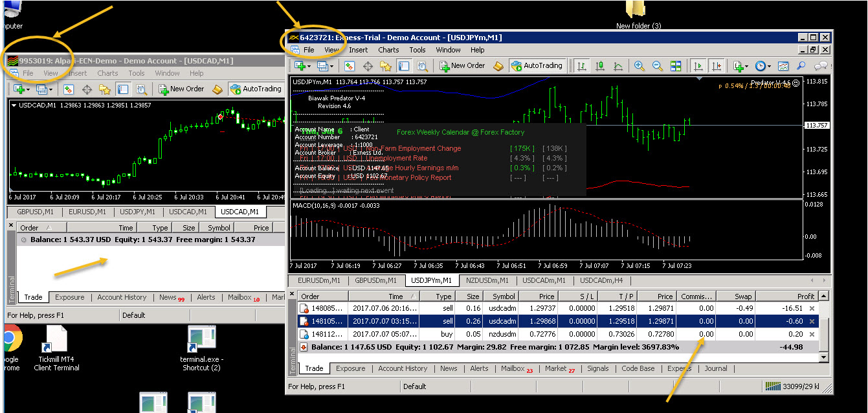This screenshot has width=868, height=413.
Task: Click New Order button in Alpari window
Action: click(181, 89)
